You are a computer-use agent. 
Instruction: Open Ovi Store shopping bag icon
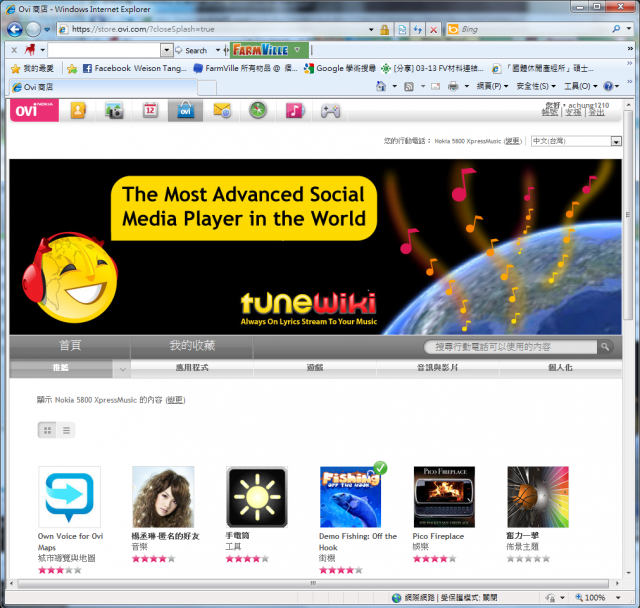[x=185, y=110]
